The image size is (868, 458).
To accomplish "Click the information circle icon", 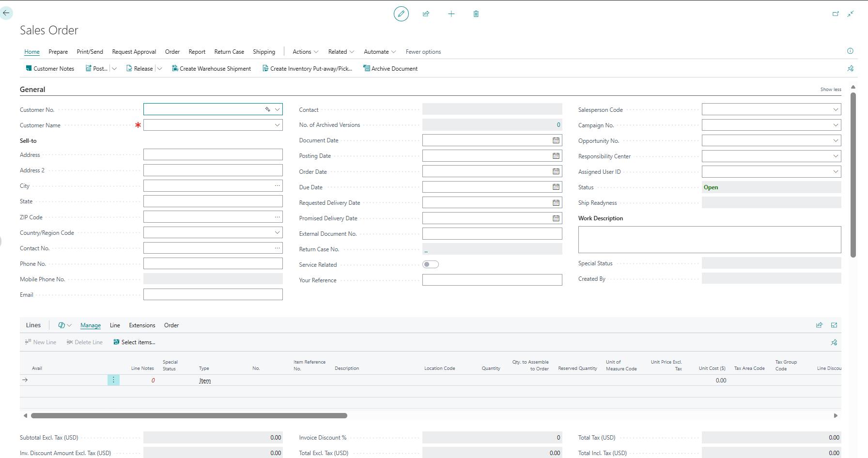I will click(850, 51).
